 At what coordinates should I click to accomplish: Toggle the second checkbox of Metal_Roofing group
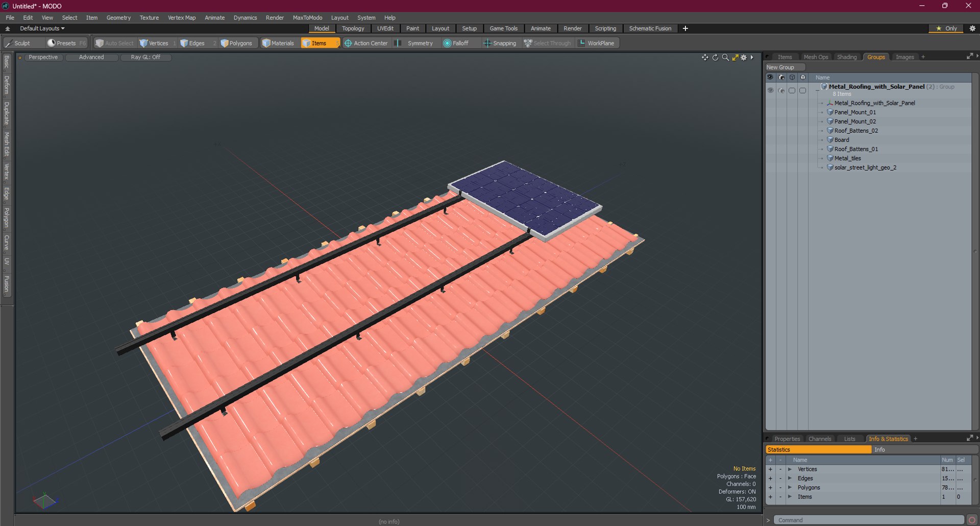pos(802,90)
